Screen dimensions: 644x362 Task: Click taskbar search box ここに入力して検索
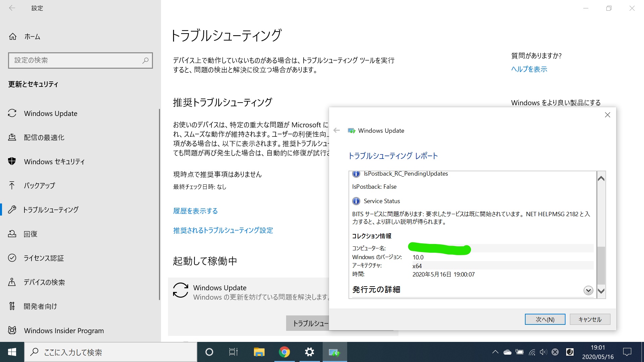111,352
